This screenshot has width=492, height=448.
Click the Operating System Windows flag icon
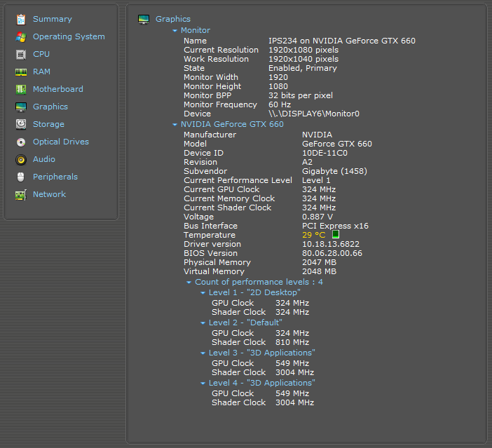coord(21,37)
